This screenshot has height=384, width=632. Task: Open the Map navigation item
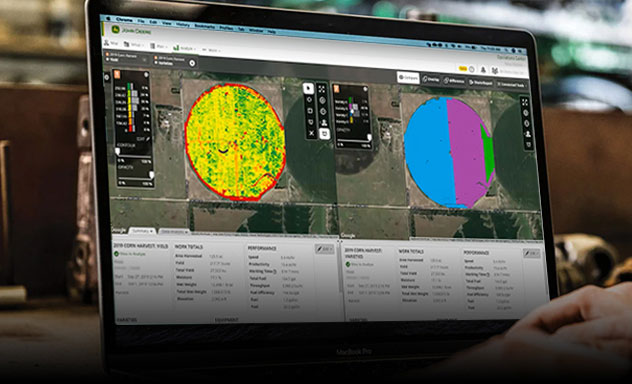(111, 43)
